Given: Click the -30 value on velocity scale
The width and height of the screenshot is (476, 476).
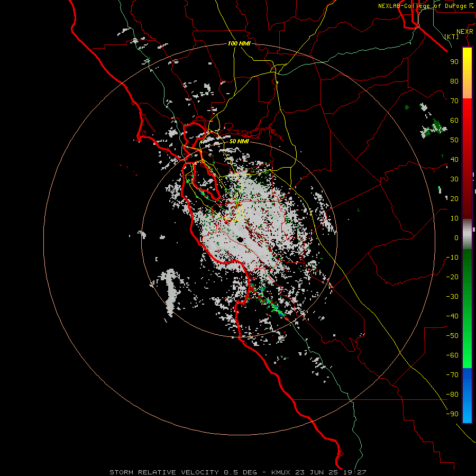Looking at the screenshot, I should coord(452,297).
